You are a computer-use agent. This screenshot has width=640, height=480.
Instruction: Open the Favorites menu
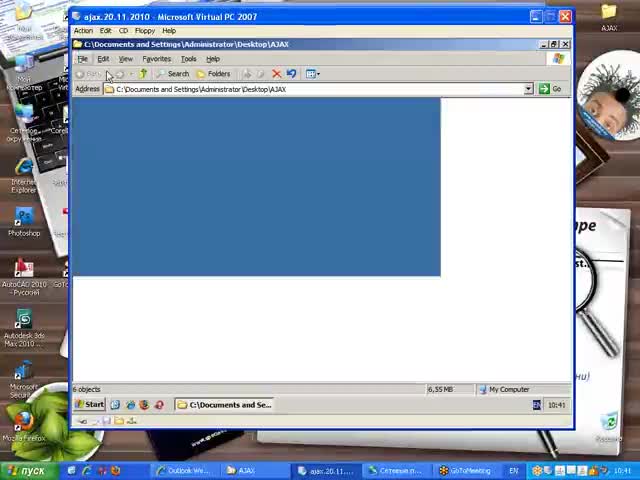[156, 59]
